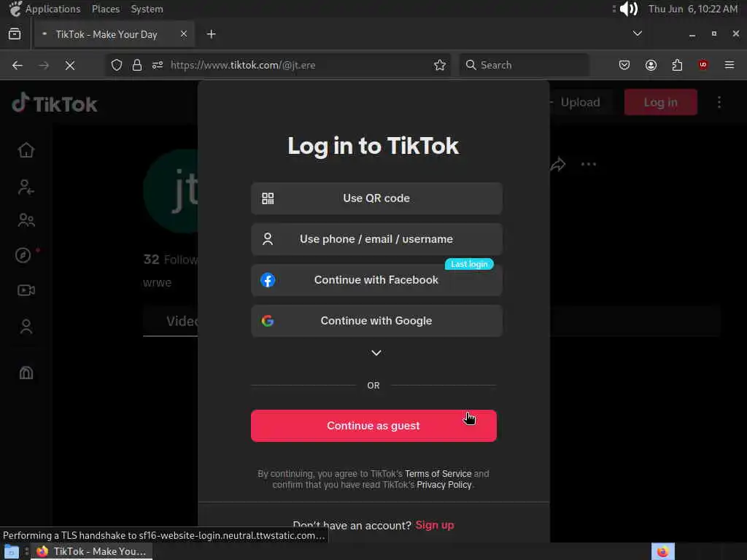This screenshot has width=747, height=560.
Task: Open the Places menu
Action: 106,9
